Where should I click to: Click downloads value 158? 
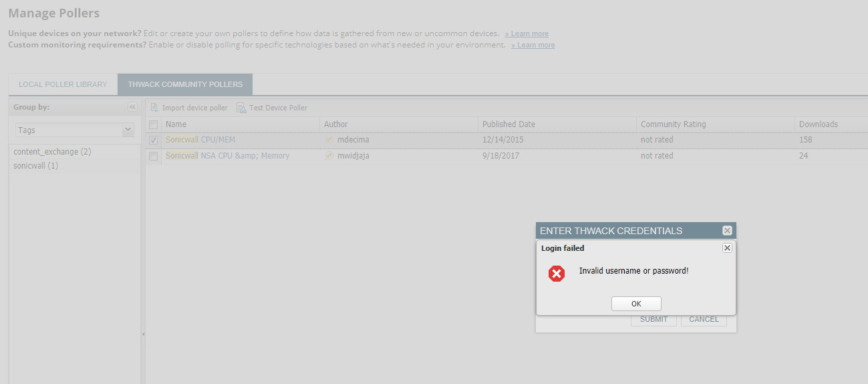(805, 140)
